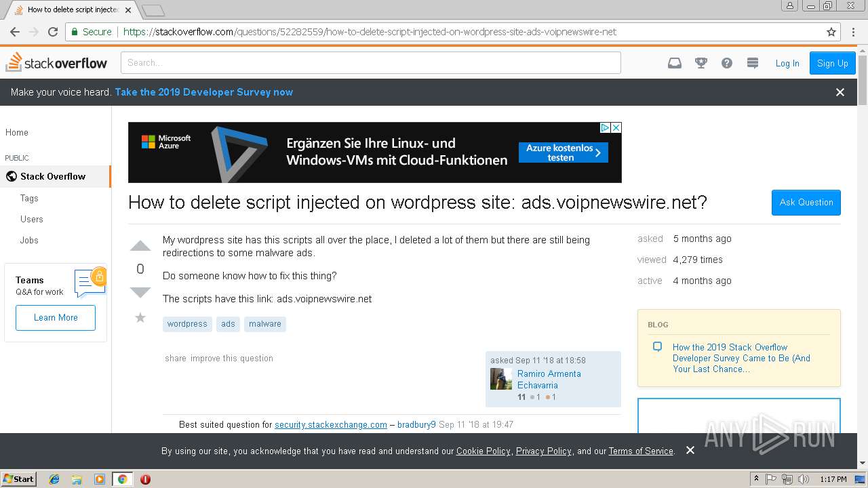Click the AdChoices icon on the ad
Image resolution: width=868 pixels, height=488 pixels.
[606, 127]
